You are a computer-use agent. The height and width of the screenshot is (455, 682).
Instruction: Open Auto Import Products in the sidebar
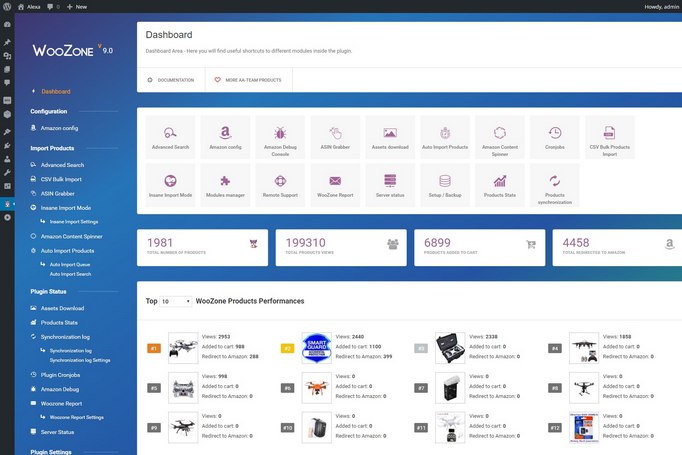(x=67, y=251)
